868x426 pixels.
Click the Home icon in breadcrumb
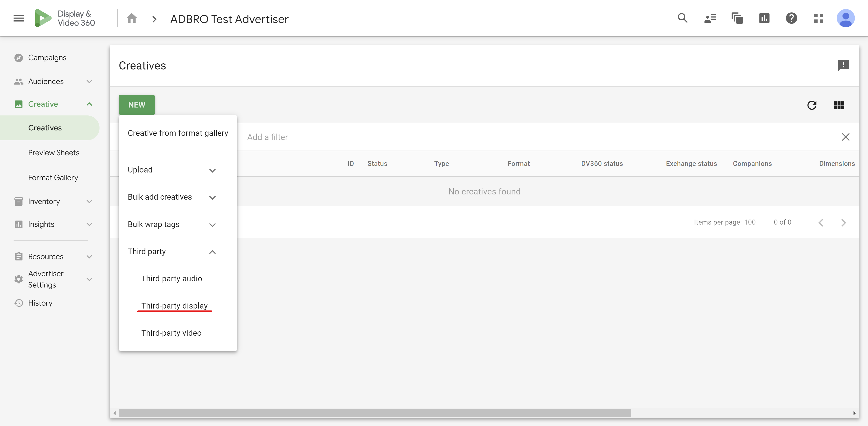132,19
